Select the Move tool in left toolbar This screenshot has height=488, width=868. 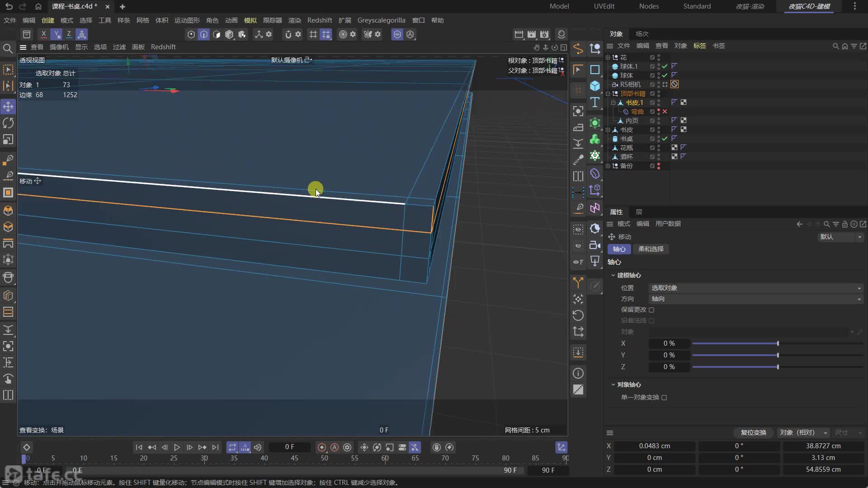coord(8,107)
